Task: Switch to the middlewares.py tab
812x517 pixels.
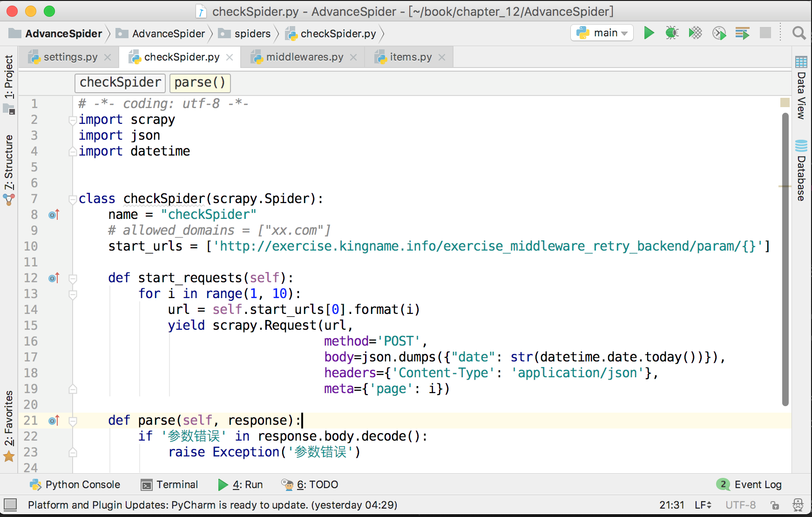Action: coord(304,57)
